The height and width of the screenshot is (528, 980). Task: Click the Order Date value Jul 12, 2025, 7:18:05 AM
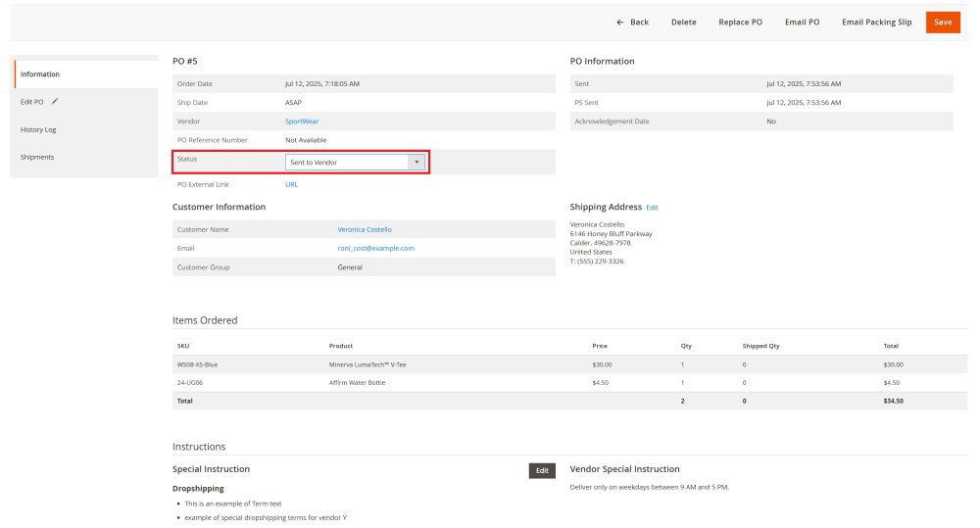pos(321,83)
